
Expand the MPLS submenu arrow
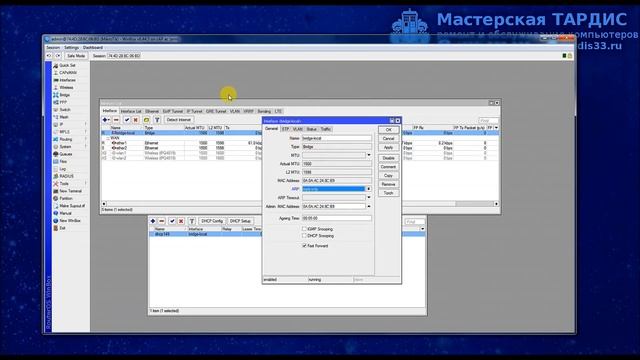pyautogui.click(x=86, y=131)
